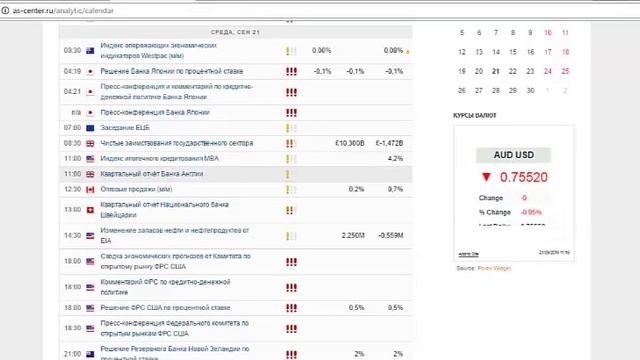This screenshot has width=640, height=360.
Task: Click UK flag on the Bank of England report row
Action: [x=90, y=174]
